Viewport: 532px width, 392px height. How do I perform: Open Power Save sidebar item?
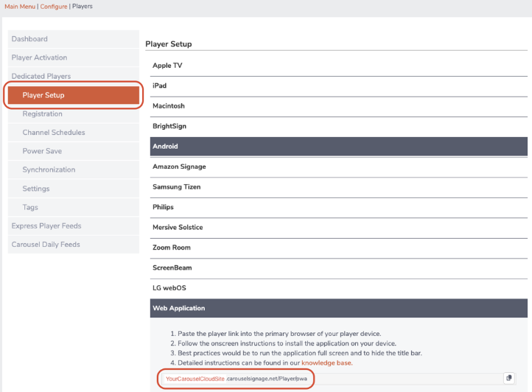[73, 151]
